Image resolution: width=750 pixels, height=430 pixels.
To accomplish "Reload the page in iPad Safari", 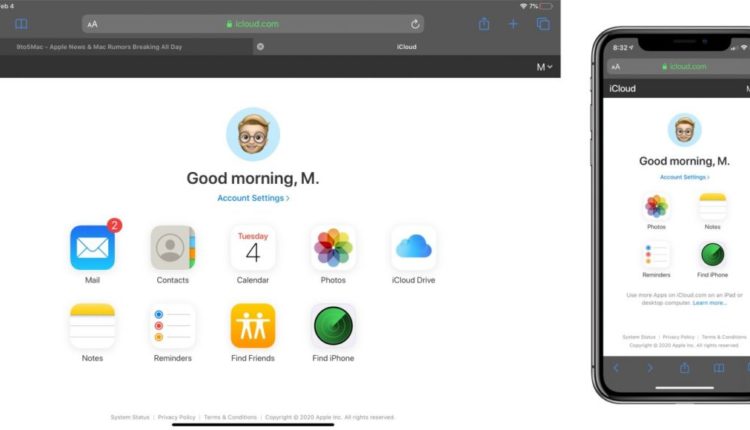I will (415, 23).
